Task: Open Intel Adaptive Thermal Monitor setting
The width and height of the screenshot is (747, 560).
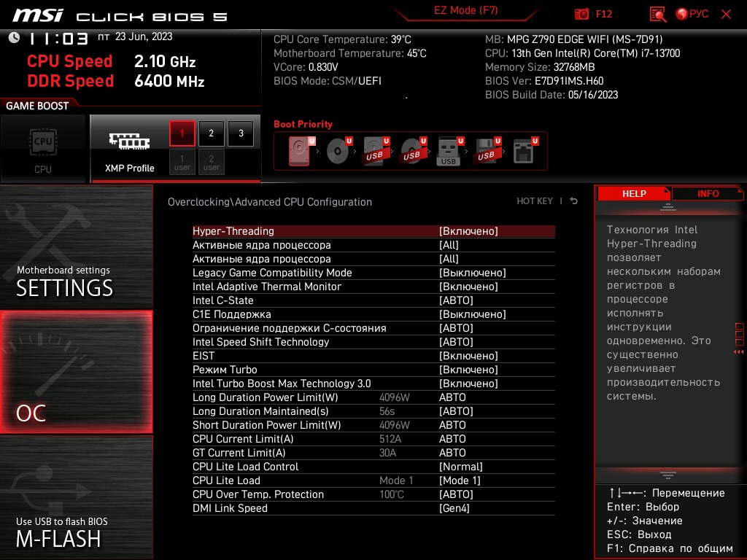Action: [x=373, y=287]
